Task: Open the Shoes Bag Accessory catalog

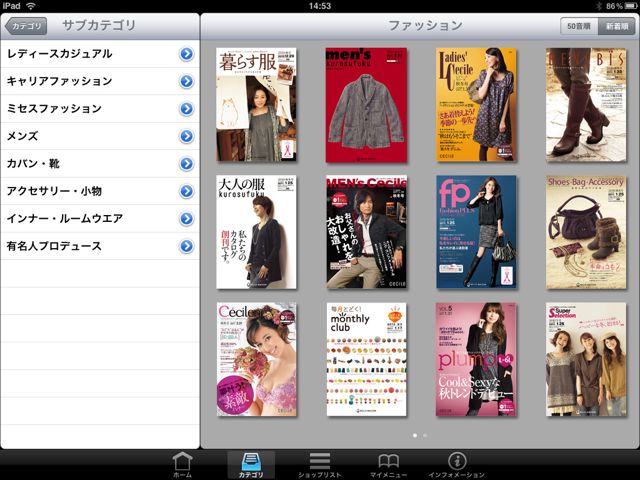Action: [586, 232]
